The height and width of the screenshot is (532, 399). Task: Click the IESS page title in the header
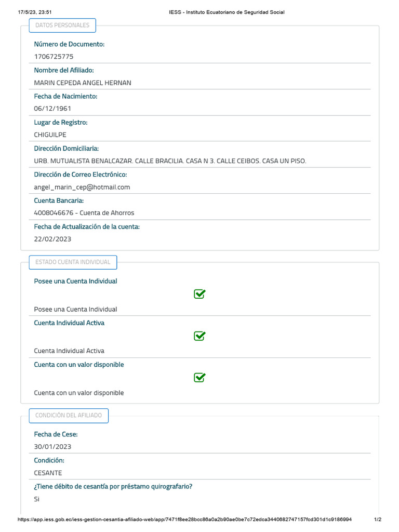tap(227, 12)
